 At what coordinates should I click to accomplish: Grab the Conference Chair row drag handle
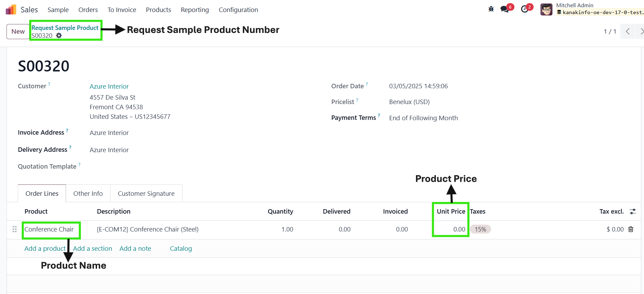click(x=14, y=229)
